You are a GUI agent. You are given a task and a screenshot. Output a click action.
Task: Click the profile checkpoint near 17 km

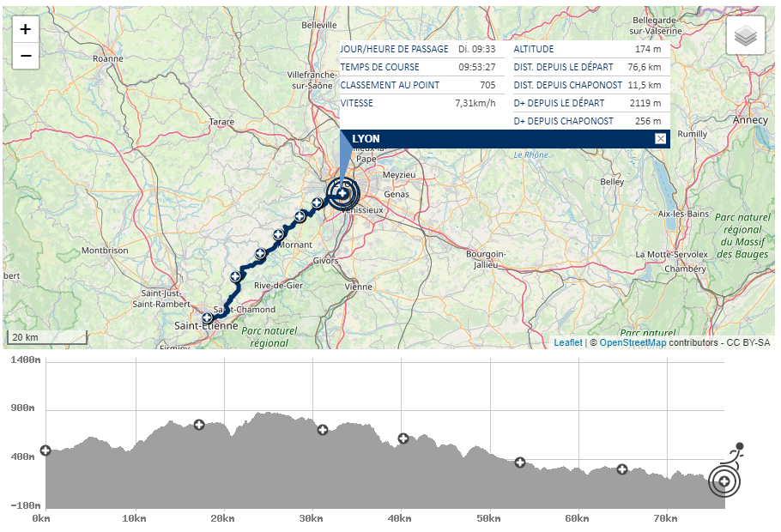[x=199, y=425]
